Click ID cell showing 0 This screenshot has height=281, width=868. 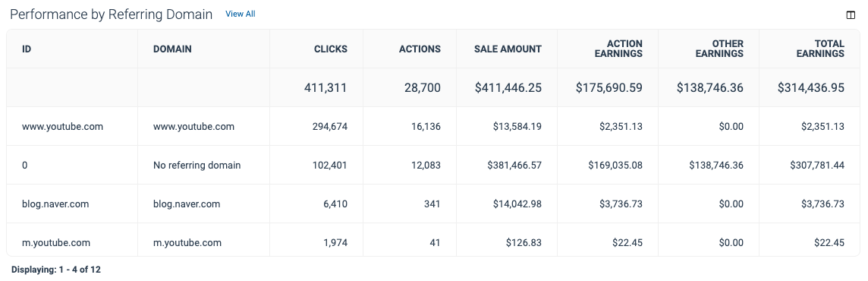pyautogui.click(x=25, y=165)
